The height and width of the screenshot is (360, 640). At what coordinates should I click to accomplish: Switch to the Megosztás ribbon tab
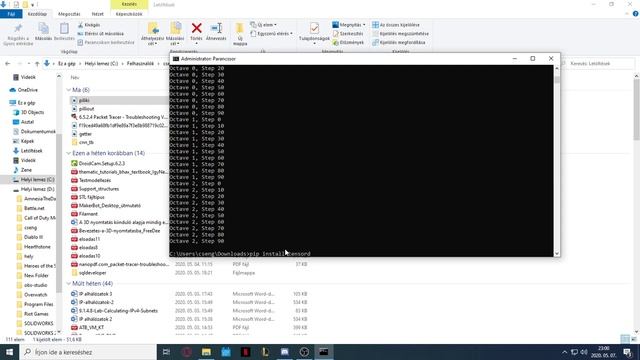click(x=69, y=14)
